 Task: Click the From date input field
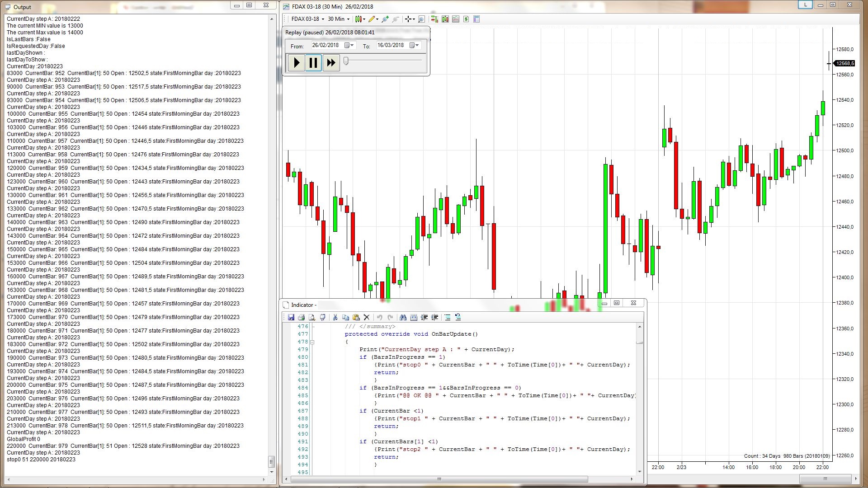(x=326, y=45)
